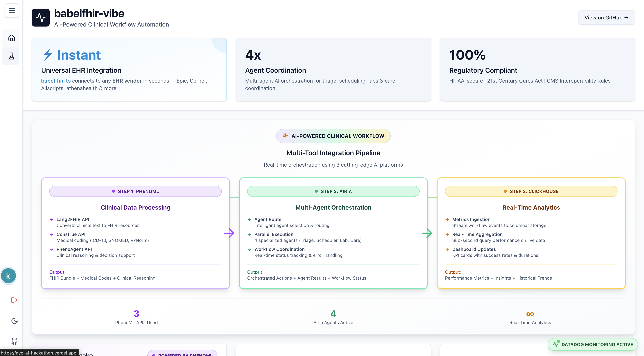This screenshot has height=356, width=644.
Task: Toggle dark mode moon icon
Action: click(x=15, y=321)
